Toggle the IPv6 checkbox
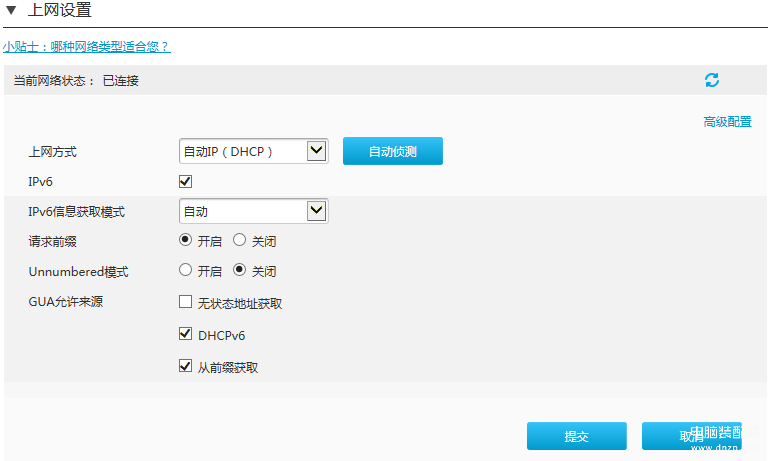 [x=185, y=181]
